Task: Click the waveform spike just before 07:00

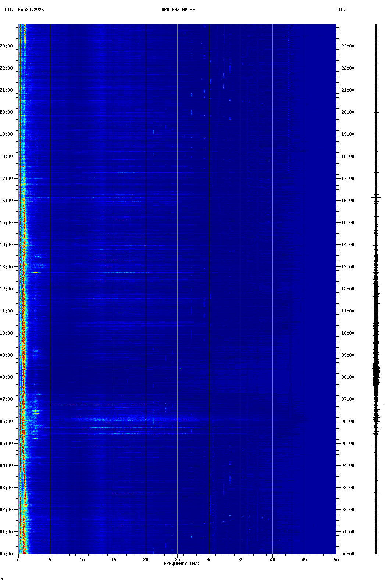Action: coord(377,406)
